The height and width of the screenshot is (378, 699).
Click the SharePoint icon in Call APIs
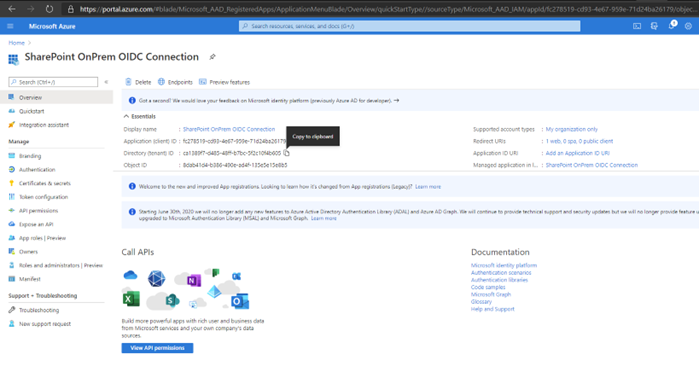click(x=172, y=300)
